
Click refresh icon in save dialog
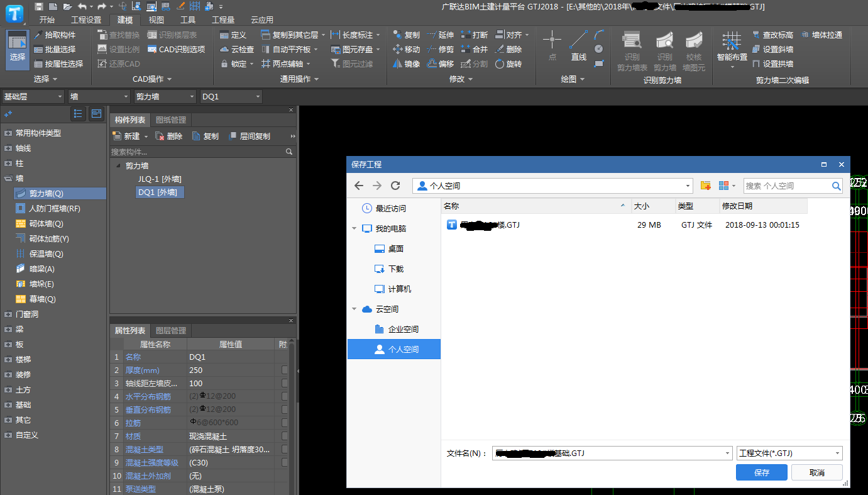click(x=395, y=186)
